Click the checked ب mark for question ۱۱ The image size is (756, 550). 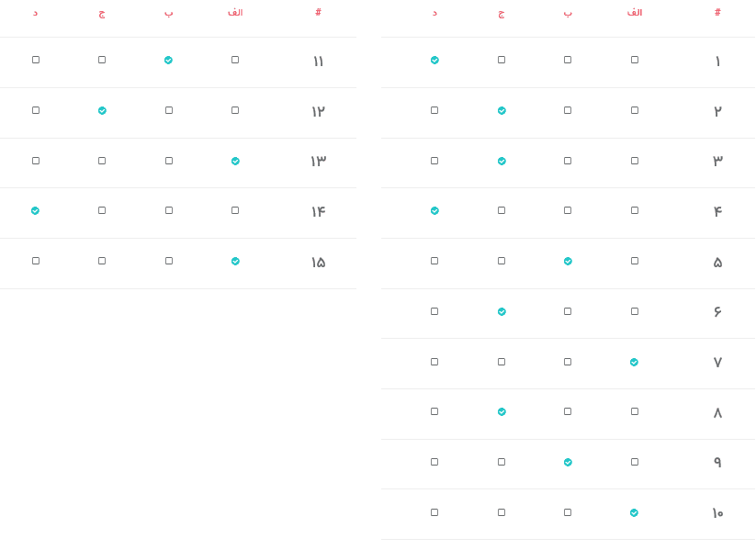pyautogui.click(x=168, y=61)
